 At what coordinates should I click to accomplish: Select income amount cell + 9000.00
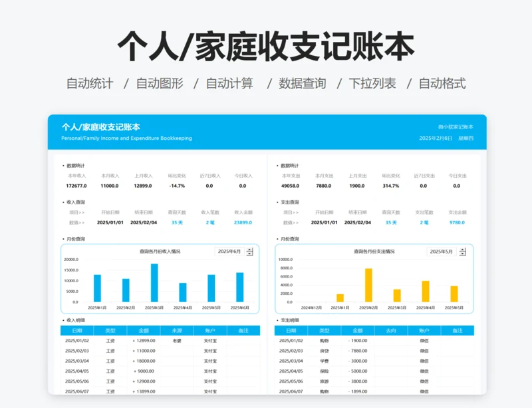(x=144, y=371)
